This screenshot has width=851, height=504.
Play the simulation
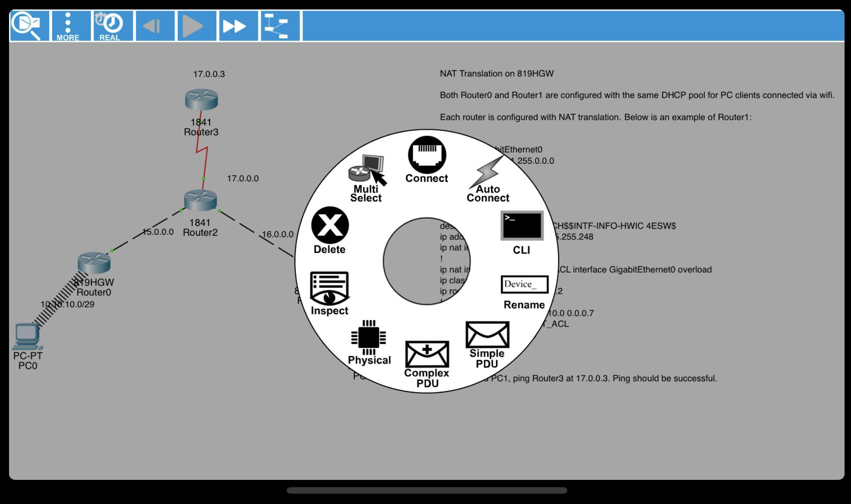(x=197, y=26)
